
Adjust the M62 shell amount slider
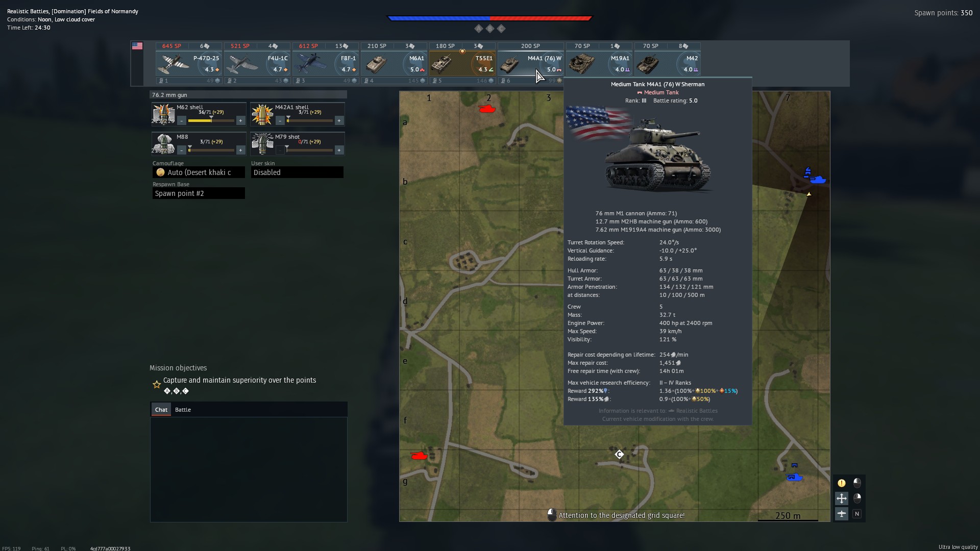(211, 120)
